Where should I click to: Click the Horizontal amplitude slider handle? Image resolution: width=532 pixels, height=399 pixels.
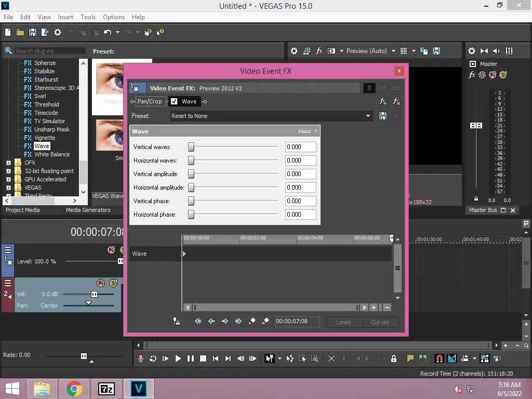point(191,187)
